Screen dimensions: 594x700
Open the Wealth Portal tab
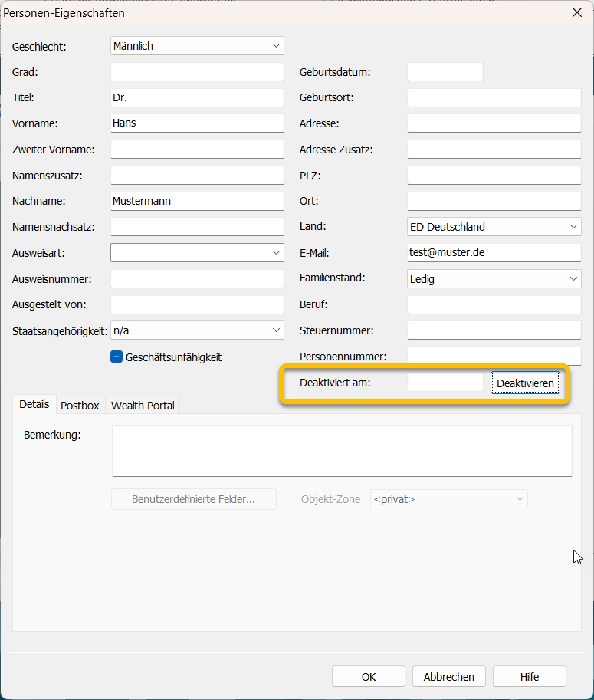143,405
